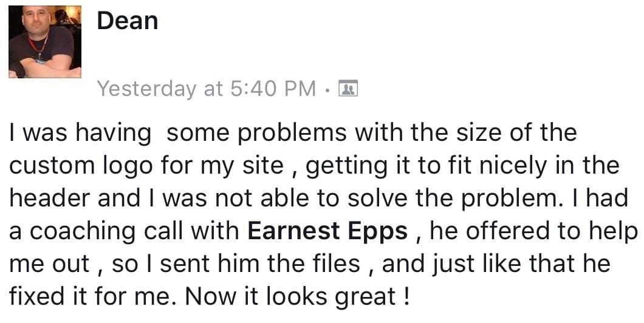Open Dean's profile picture thumbnail

click(45, 41)
